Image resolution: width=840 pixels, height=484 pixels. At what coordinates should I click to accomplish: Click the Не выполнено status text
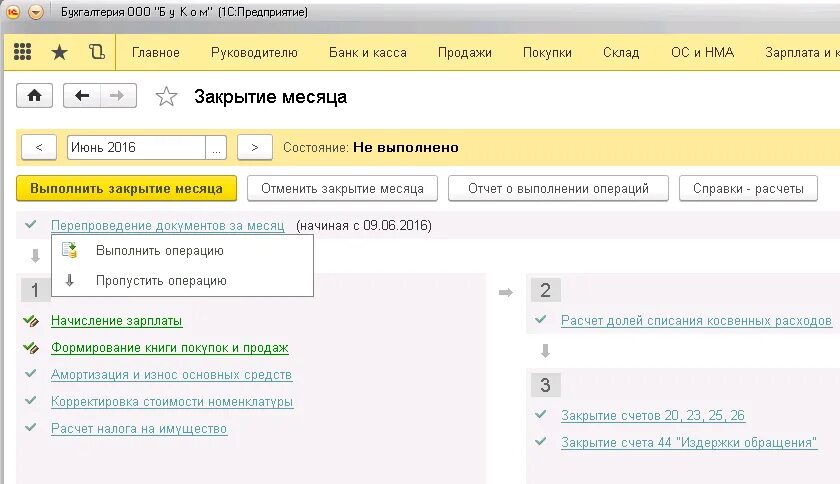point(406,147)
